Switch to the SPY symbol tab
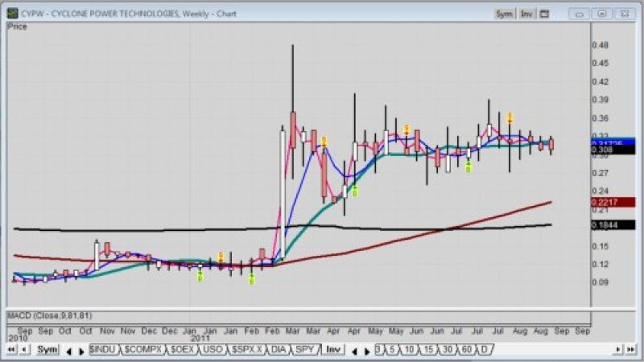Screen dimensions: 644x362 [x=303, y=350]
